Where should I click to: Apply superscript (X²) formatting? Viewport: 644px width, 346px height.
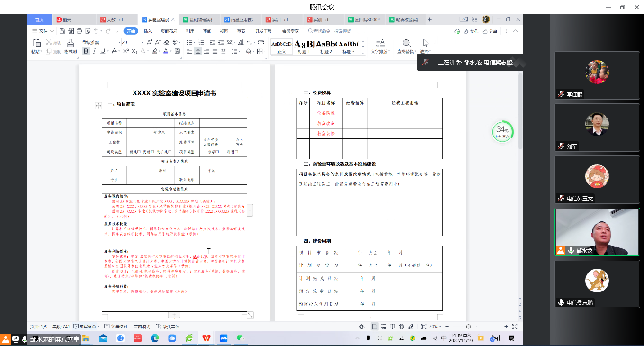click(126, 51)
